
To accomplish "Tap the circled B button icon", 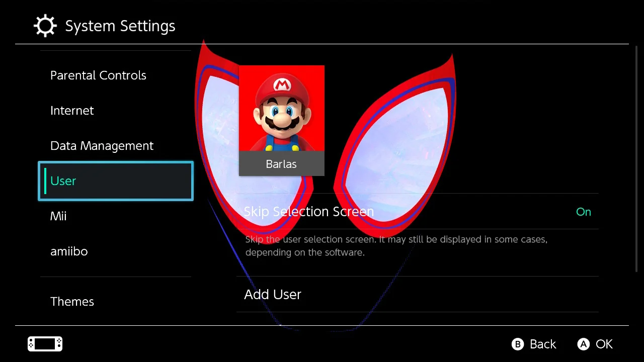I will coord(518,344).
